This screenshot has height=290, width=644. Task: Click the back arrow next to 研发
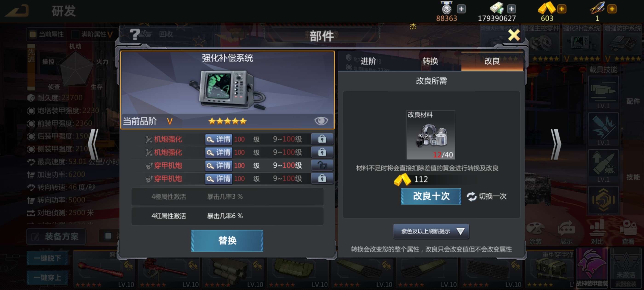(x=17, y=11)
